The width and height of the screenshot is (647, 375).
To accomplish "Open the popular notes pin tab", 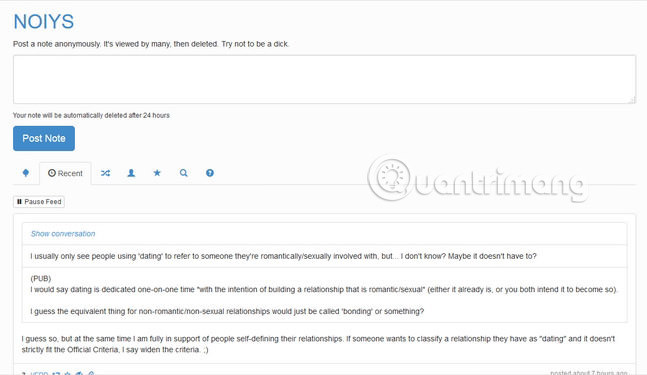I will 26,173.
